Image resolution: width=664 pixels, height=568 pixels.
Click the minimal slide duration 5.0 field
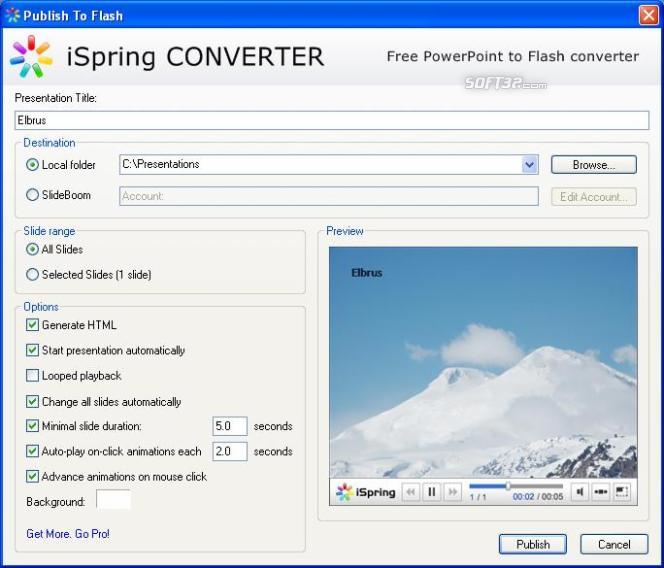pos(230,426)
